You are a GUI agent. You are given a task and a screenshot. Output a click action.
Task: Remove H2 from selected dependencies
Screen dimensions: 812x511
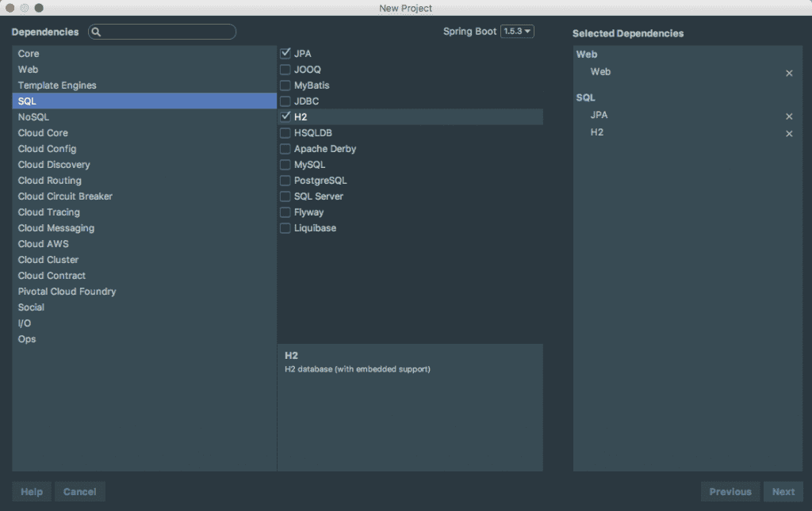[x=789, y=133]
